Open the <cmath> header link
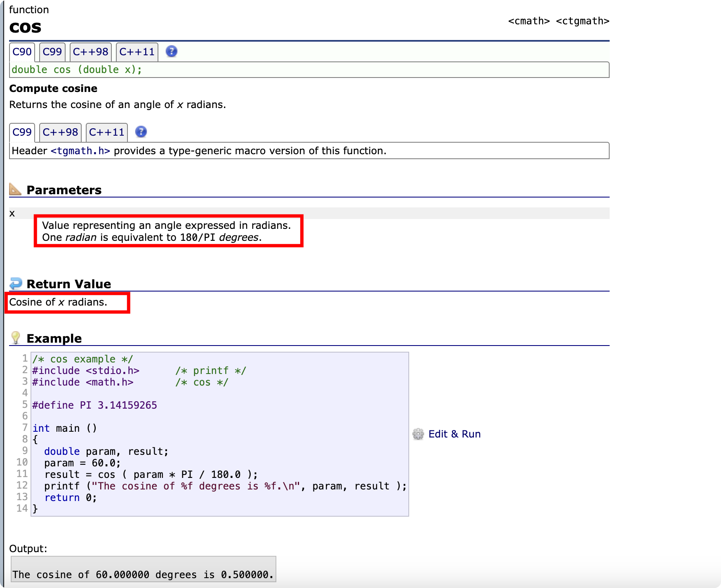 click(529, 21)
